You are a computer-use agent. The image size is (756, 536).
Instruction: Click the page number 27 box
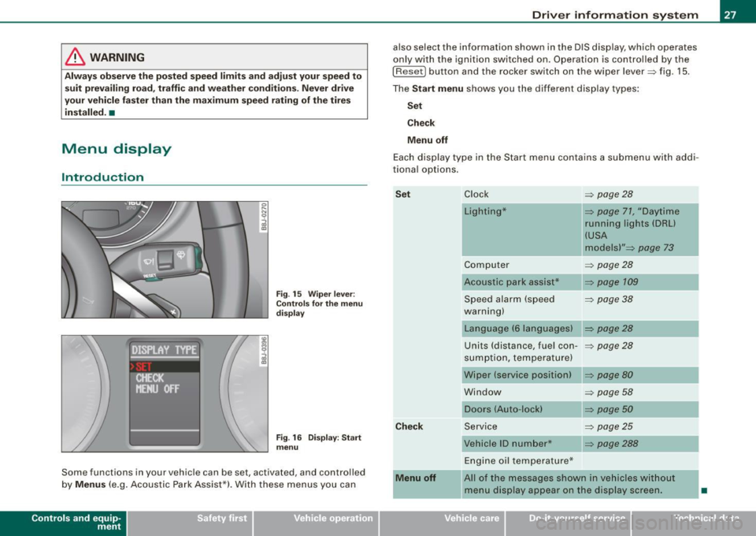[x=731, y=14]
